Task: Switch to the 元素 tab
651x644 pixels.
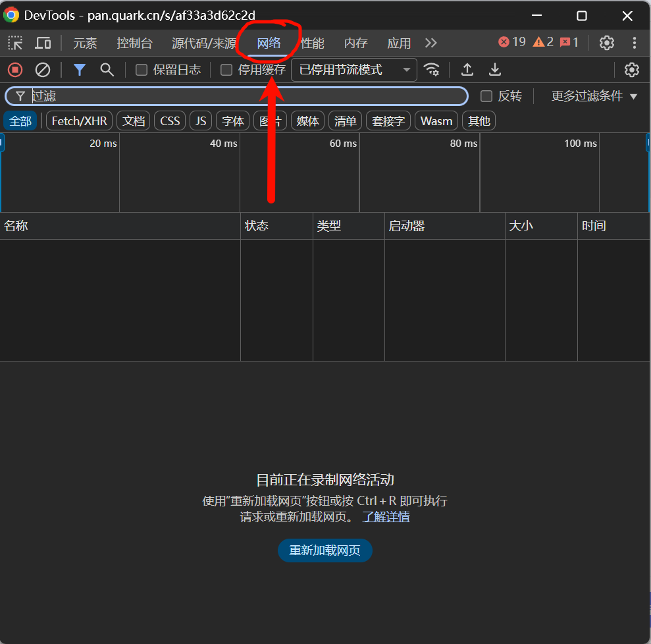Action: point(85,43)
